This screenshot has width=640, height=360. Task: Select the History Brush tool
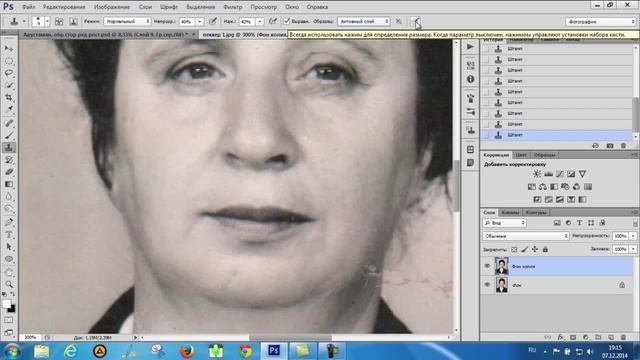click(x=9, y=160)
